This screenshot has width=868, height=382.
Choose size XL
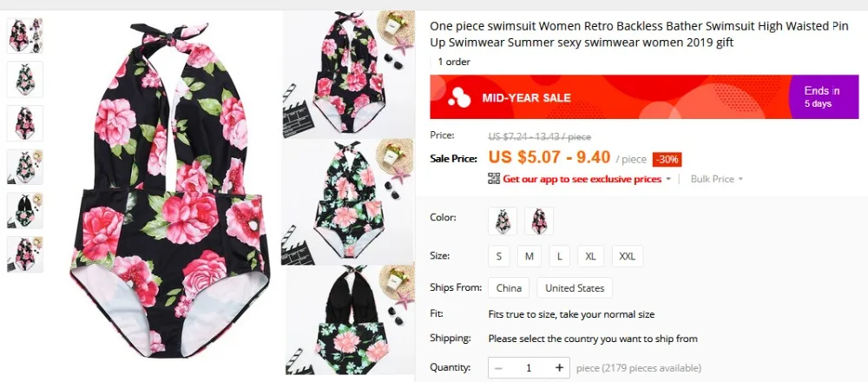[x=590, y=256]
